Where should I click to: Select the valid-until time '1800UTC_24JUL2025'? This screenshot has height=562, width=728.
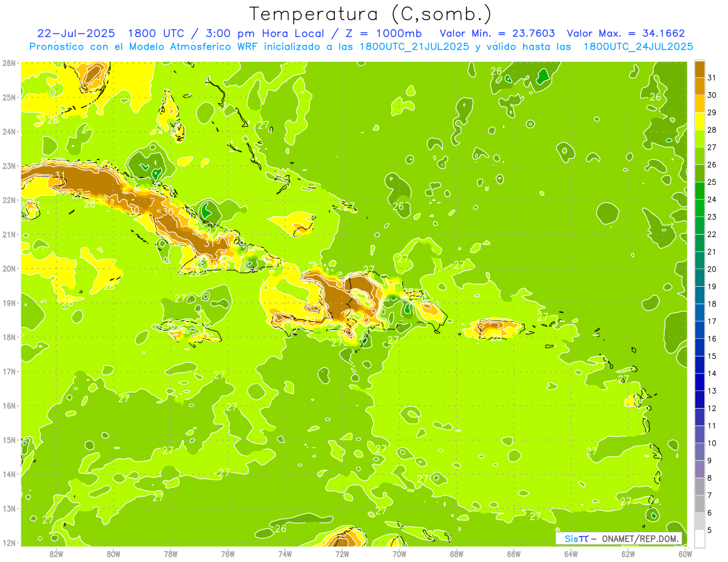point(638,47)
